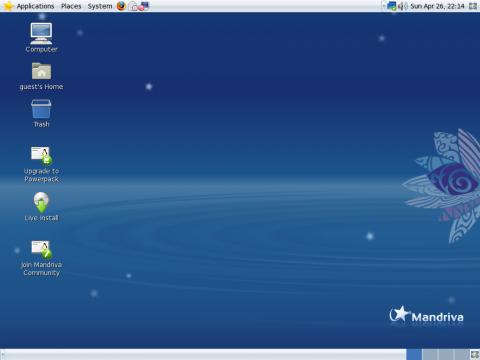Image resolution: width=480 pixels, height=360 pixels.
Task: Click the bottom panel corner icon
Action: tap(475, 355)
